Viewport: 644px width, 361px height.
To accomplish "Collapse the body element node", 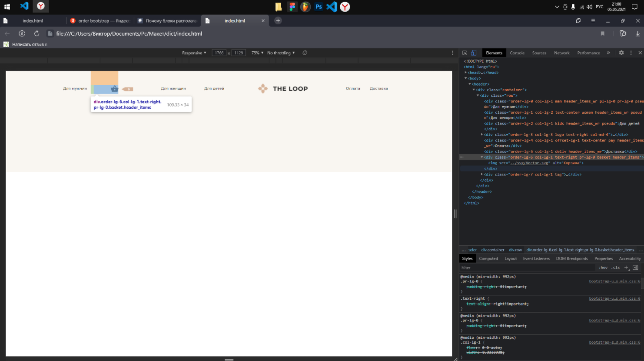I will 465,78.
